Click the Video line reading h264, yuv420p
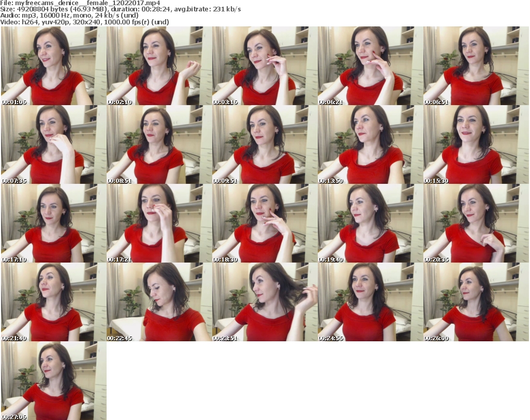The image size is (530, 420). click(84, 22)
